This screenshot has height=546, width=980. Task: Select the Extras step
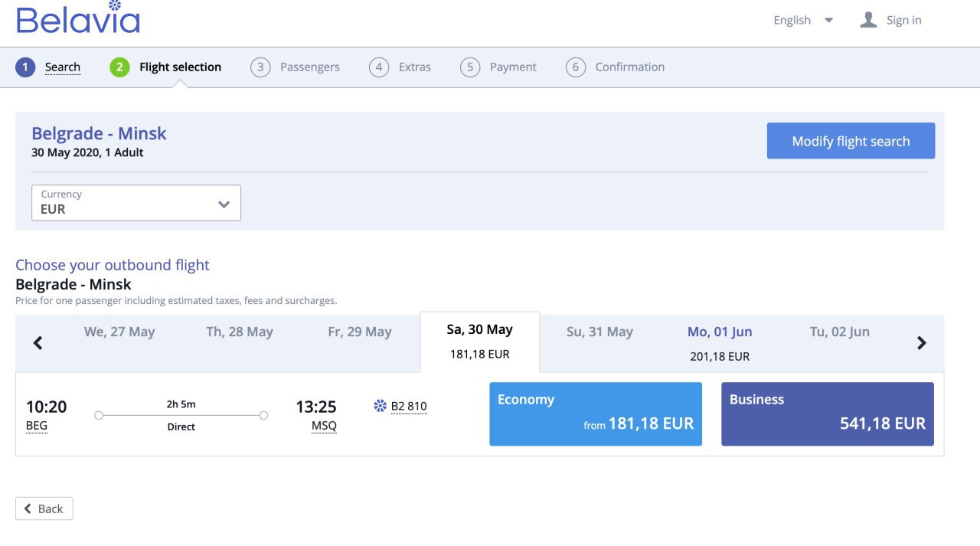[x=415, y=67]
